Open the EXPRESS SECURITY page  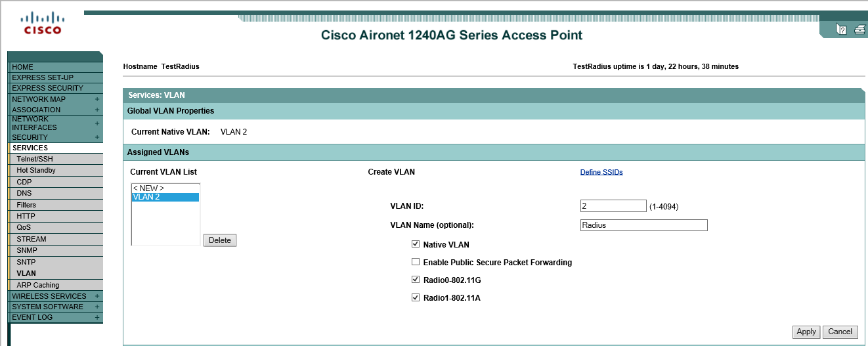coord(47,88)
